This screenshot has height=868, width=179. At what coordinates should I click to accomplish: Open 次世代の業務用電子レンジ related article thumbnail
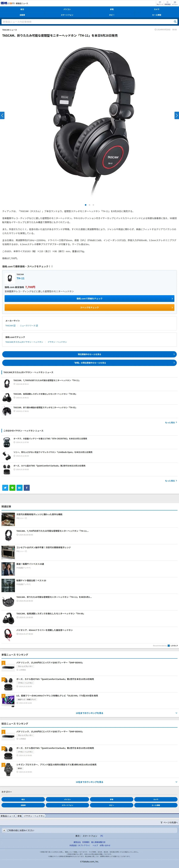[8, 519]
